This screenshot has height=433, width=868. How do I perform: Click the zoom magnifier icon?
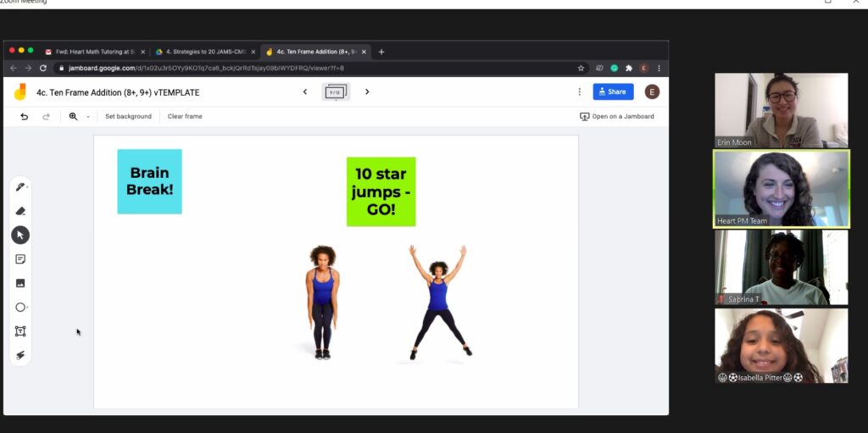point(73,116)
